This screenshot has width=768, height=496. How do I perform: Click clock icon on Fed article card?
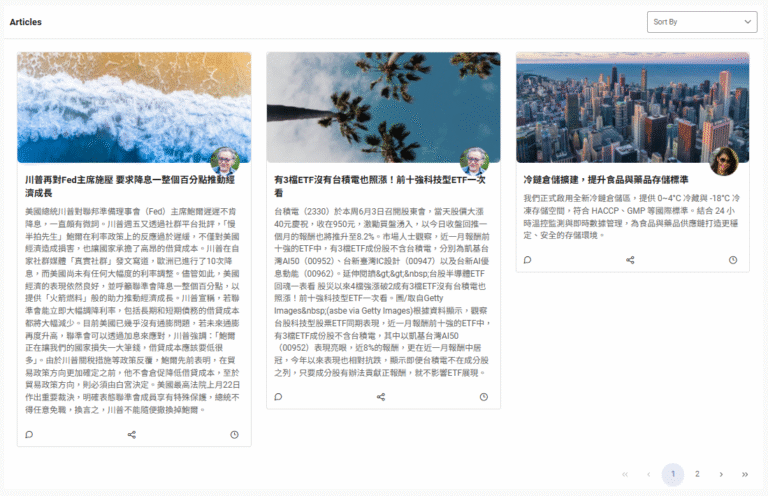pos(235,434)
